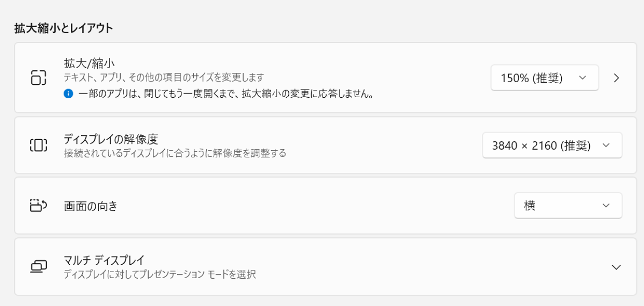This screenshot has width=644, height=306.
Task: Click the blue information icon
Action: pos(68,93)
